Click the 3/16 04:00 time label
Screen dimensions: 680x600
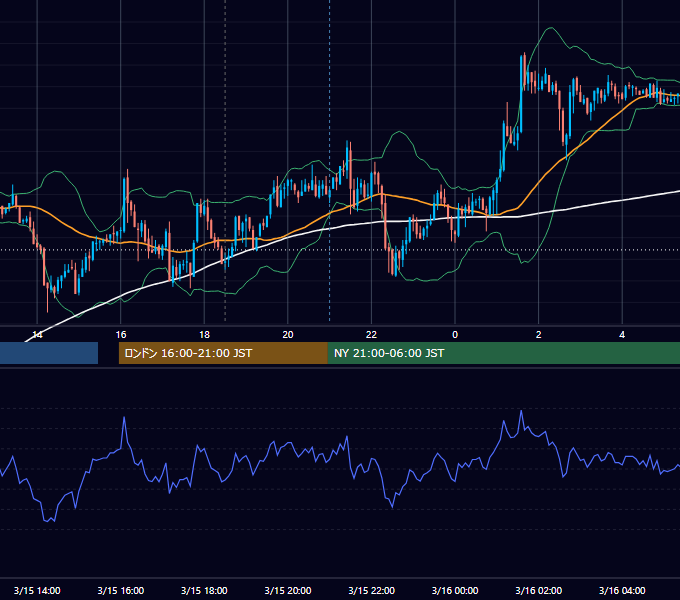click(622, 590)
